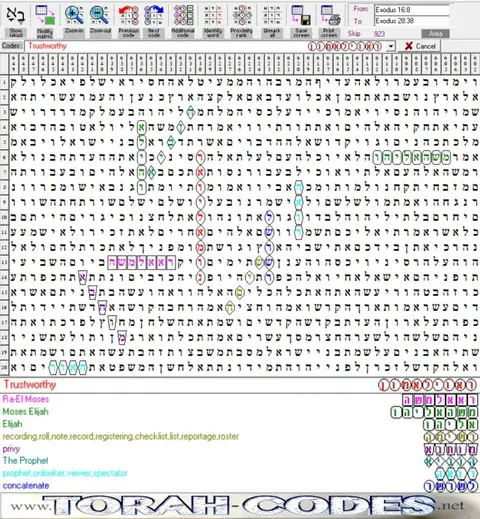The height and width of the screenshot is (519, 480).
Task: Click the Show nikud icon
Action: click(16, 15)
